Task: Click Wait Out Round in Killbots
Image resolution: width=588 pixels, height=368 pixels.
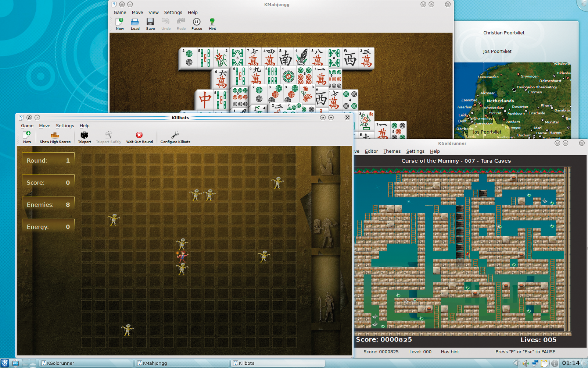Action: point(139,137)
